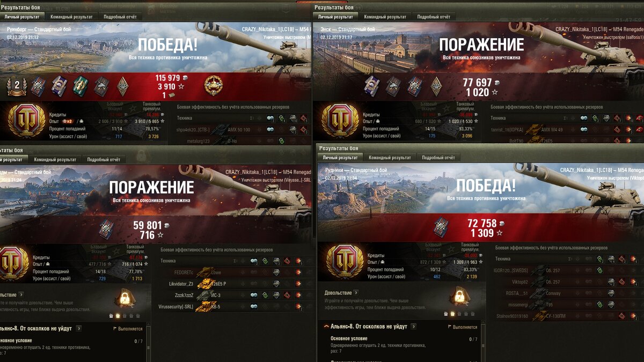Open arrow next to Альянс-8 title, Rudniki panel
Image resolution: width=644 pixels, height=362 pixels.
click(413, 327)
